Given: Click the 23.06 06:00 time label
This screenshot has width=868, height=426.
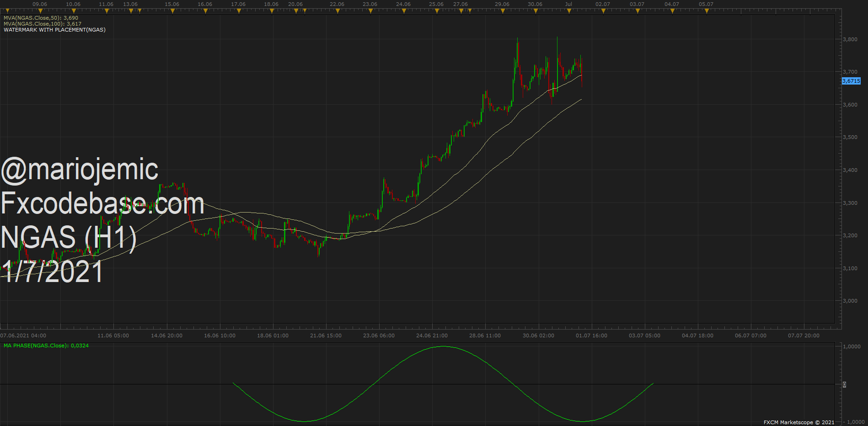Looking at the screenshot, I should pyautogui.click(x=379, y=335).
